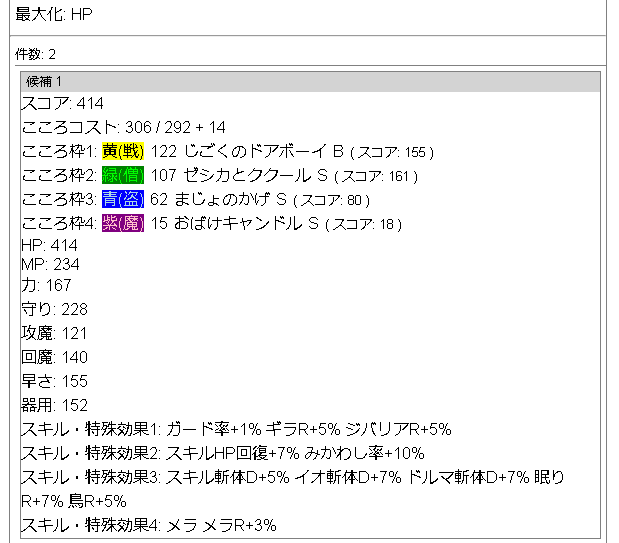Click '( スコア: 155 )' score text
The image size is (619, 543).
pos(392,152)
